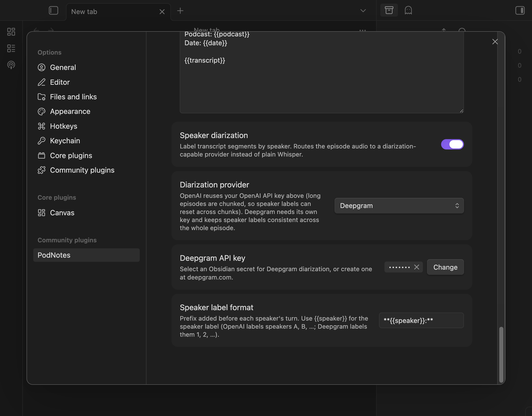Select PodNotes plugin settings
Screen dimensions: 532x416
tap(87, 255)
